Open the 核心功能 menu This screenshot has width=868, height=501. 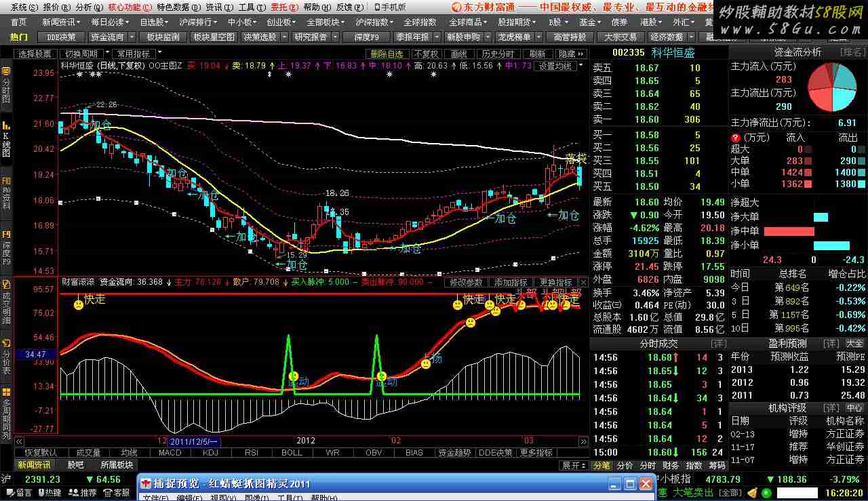(130, 7)
